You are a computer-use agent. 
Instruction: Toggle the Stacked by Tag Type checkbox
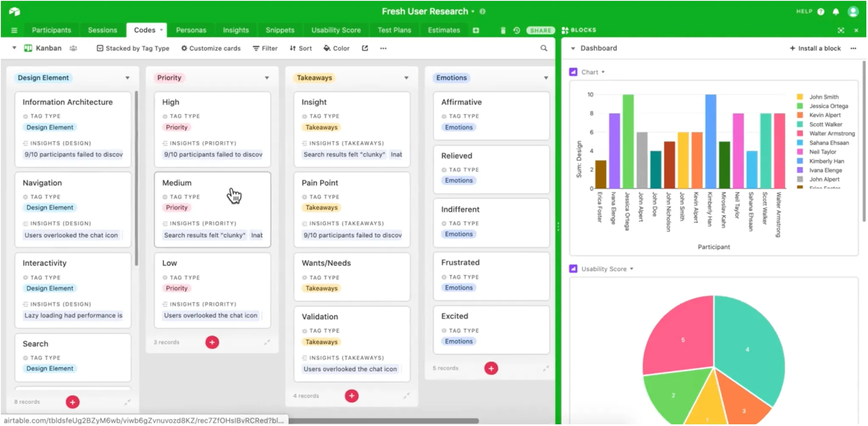[100, 48]
